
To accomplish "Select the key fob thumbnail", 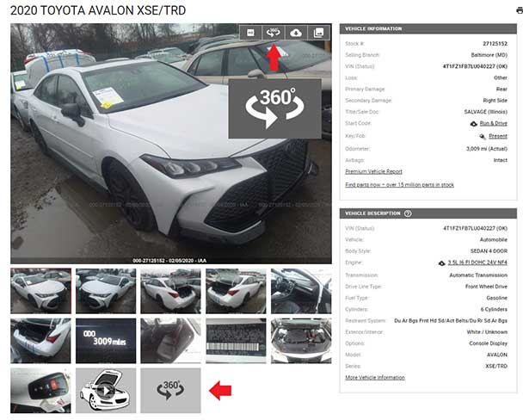I will tap(40, 391).
